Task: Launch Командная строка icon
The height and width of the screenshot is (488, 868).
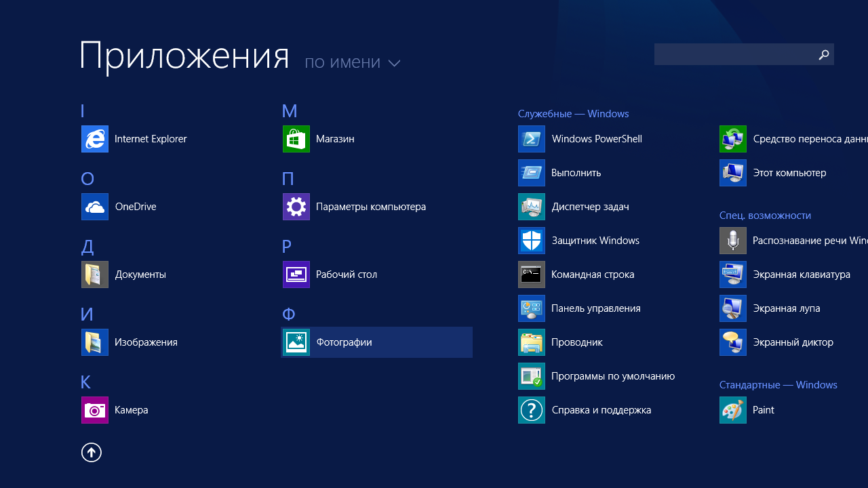Action: pyautogui.click(x=532, y=274)
